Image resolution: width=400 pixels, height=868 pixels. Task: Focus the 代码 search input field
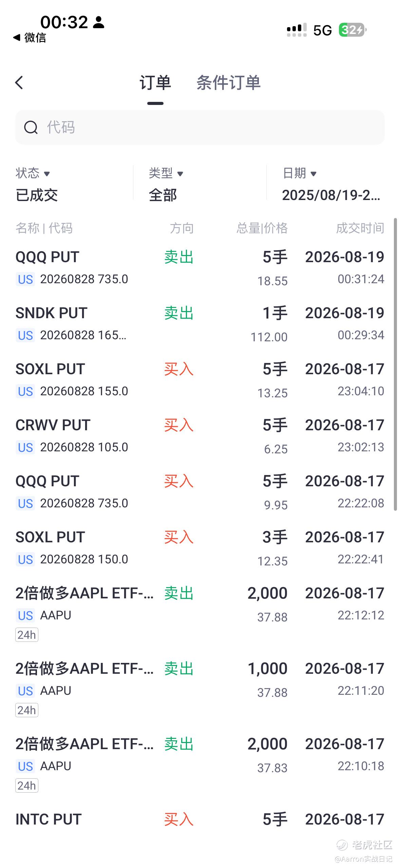click(x=200, y=127)
